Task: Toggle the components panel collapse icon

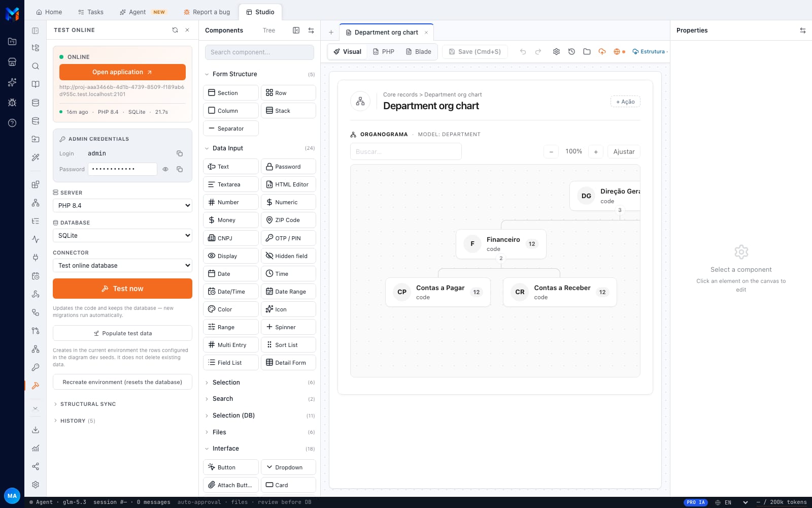Action: 296,30
